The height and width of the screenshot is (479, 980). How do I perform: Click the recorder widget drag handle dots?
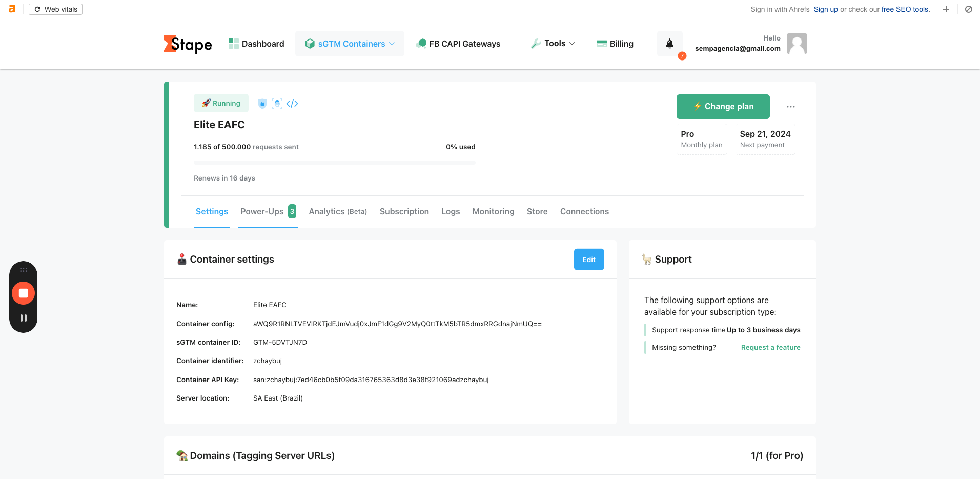(23, 270)
